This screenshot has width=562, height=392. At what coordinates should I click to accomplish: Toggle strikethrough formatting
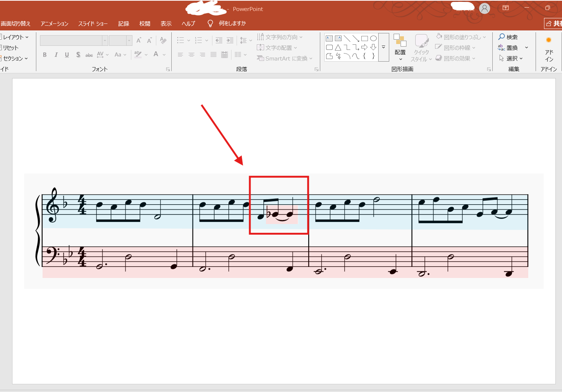(x=89, y=55)
